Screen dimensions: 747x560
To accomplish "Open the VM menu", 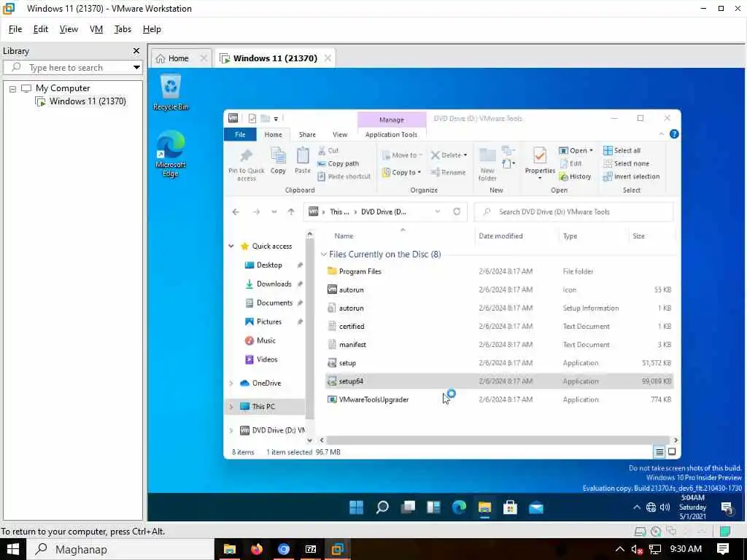I will (x=96, y=29).
